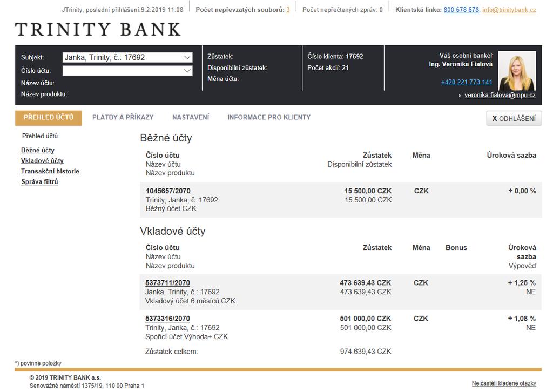Open the PLATBY A PŘÍKAZY tab
This screenshot has height=392, width=553.
[x=123, y=117]
